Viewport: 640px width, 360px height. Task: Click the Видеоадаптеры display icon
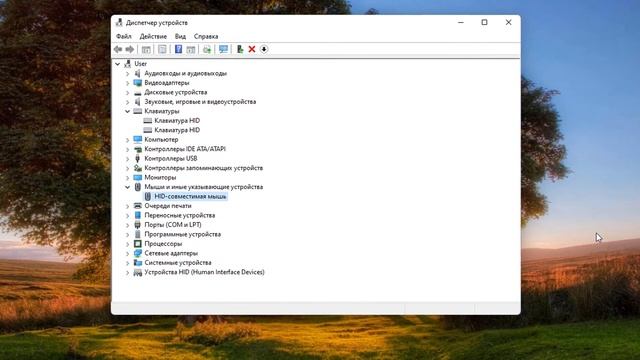point(138,83)
